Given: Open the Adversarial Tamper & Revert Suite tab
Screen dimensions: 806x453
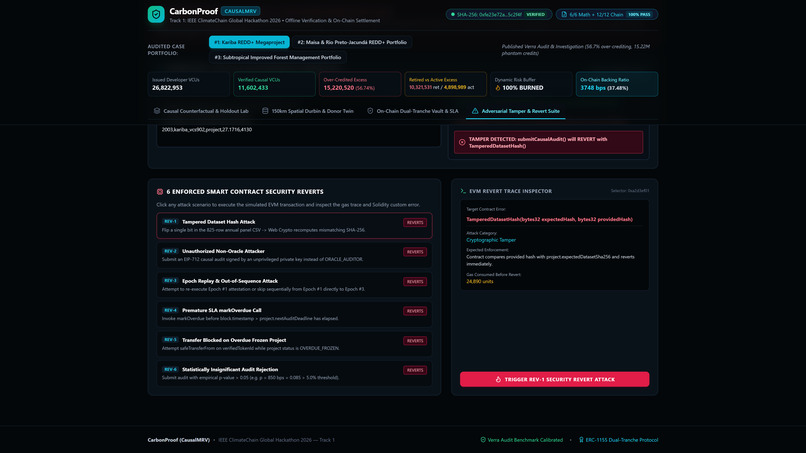Looking at the screenshot, I should pyautogui.click(x=516, y=111).
